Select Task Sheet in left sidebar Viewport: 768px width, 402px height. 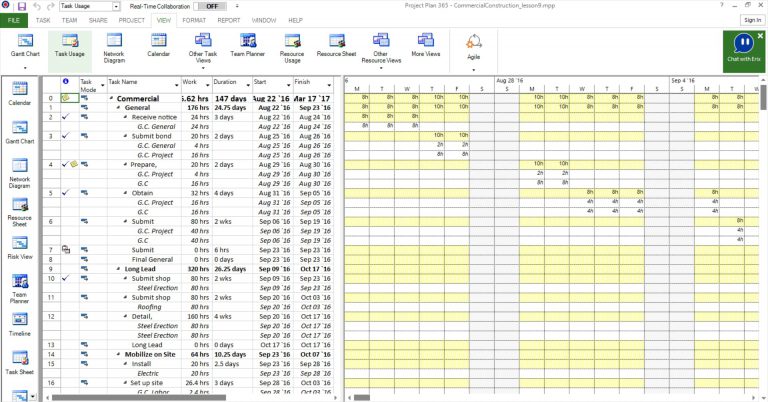[20, 362]
